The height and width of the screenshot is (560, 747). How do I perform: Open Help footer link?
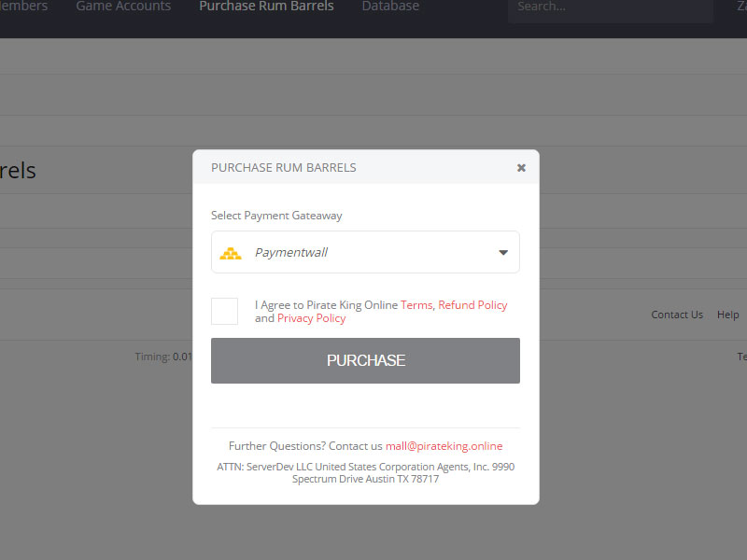[x=728, y=315]
